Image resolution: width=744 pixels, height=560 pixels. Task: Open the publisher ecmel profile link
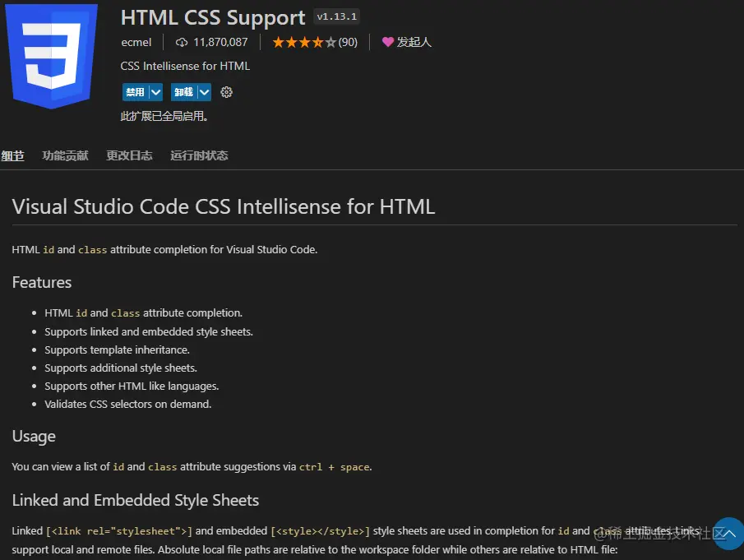coord(136,42)
